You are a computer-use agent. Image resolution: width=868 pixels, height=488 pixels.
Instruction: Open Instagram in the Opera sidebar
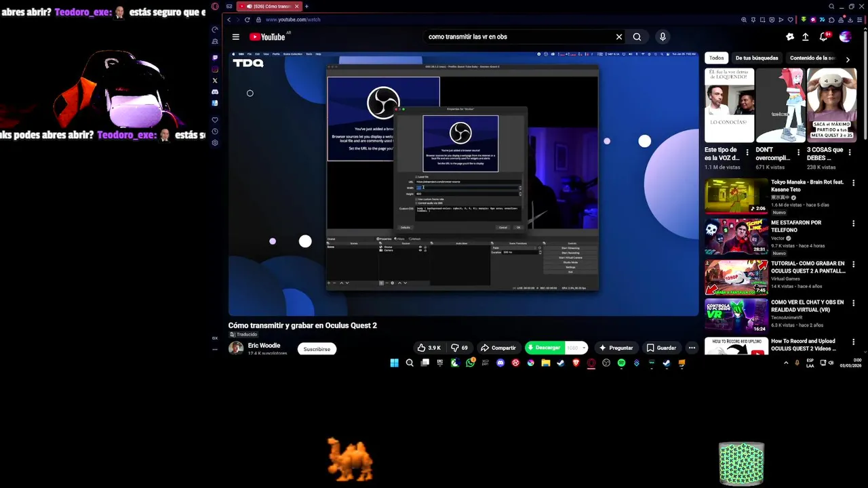point(215,69)
